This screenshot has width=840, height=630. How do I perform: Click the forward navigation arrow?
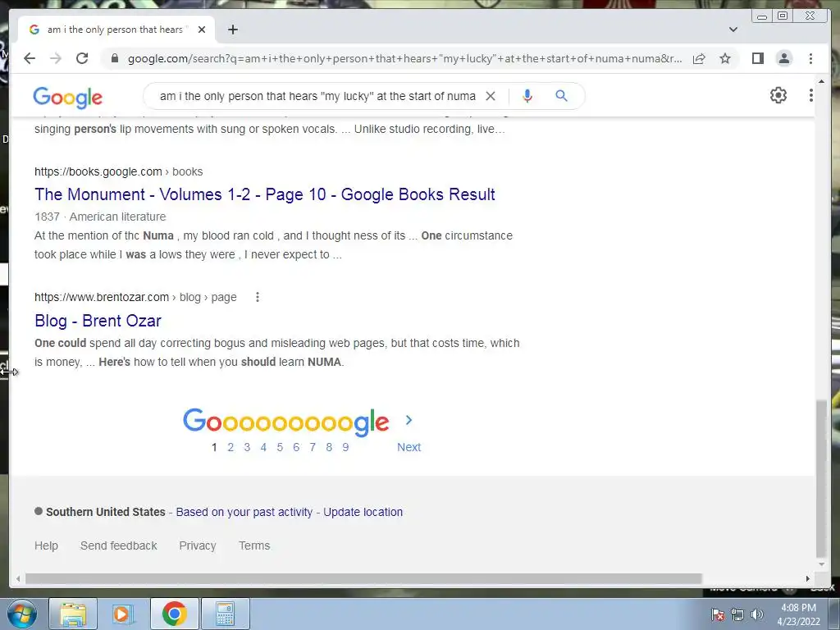pos(56,58)
